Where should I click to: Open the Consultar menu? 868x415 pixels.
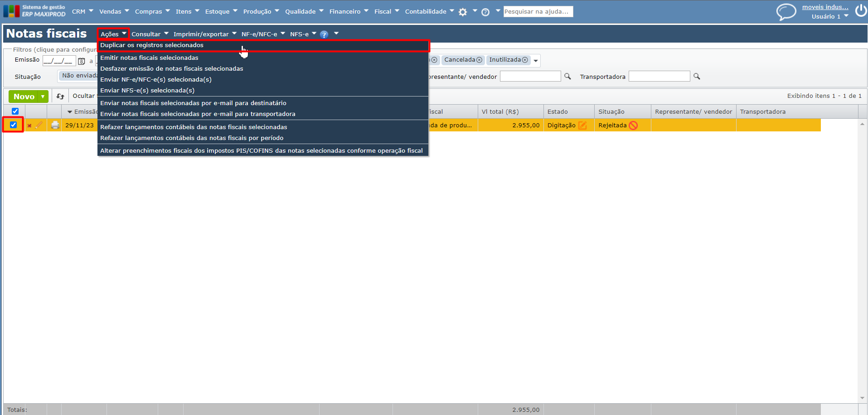pyautogui.click(x=150, y=34)
